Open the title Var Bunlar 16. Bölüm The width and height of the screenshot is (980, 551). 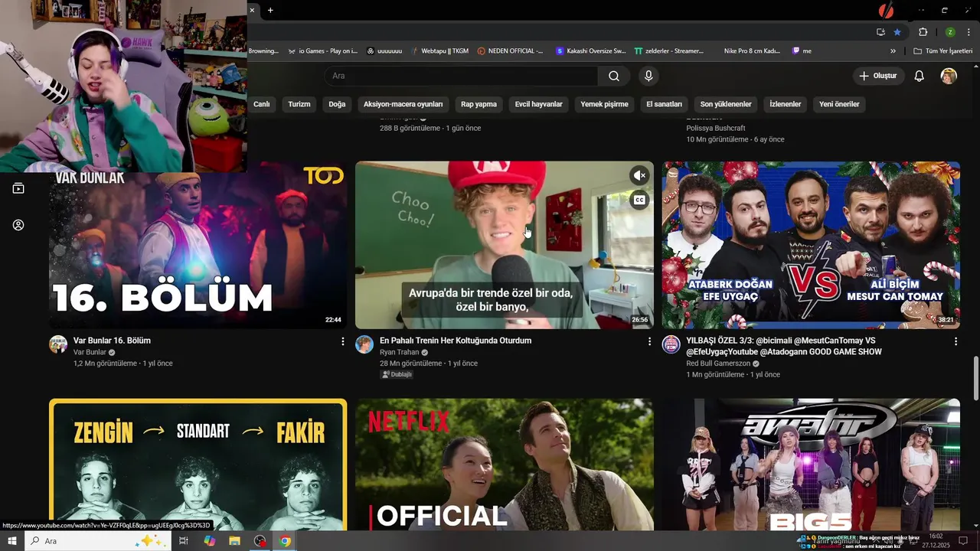tap(112, 341)
